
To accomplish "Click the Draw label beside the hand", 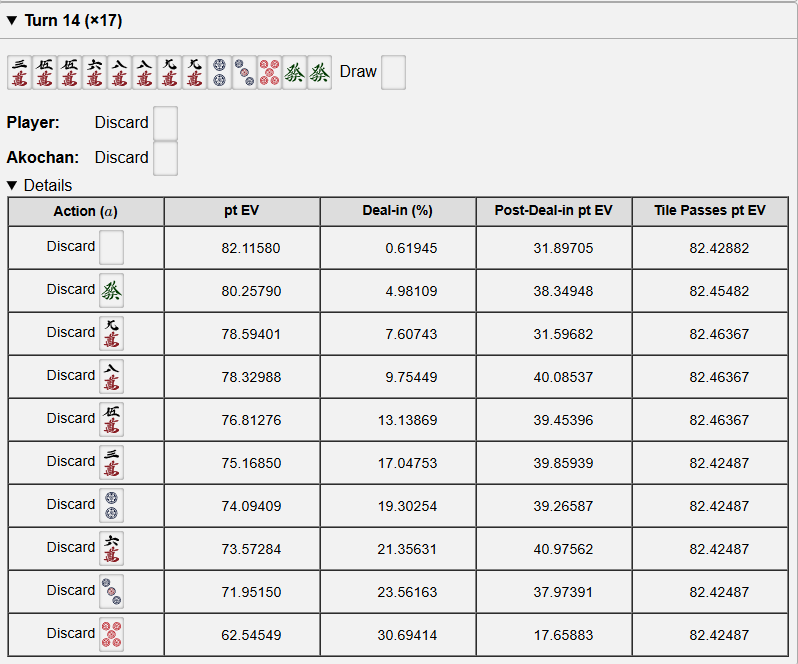I will 358,72.
